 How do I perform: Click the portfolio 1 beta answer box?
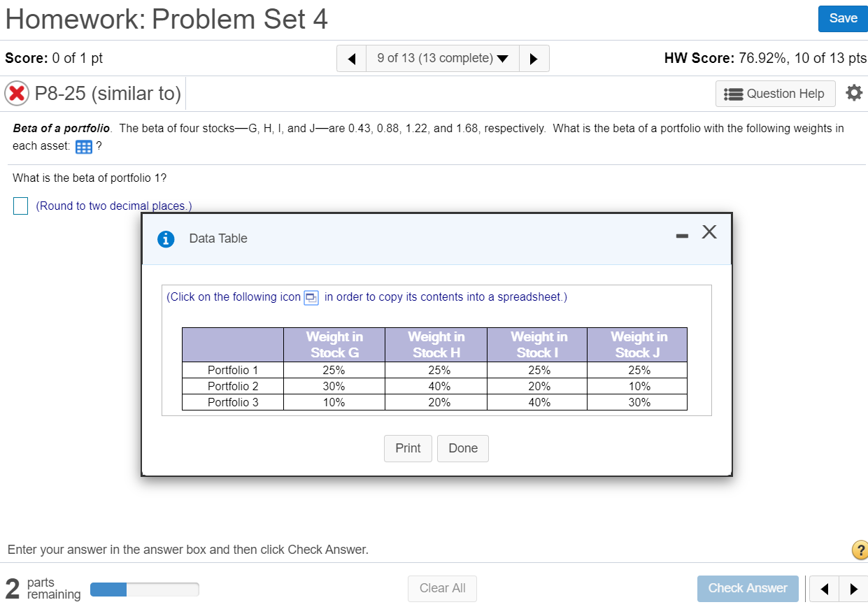click(x=20, y=206)
